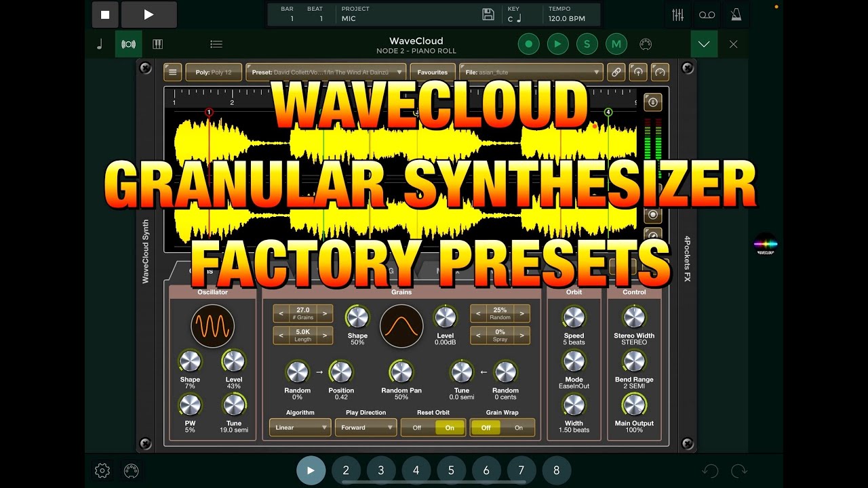The height and width of the screenshot is (488, 868).
Task: Click the download arrow icon above the meters
Action: point(652,102)
